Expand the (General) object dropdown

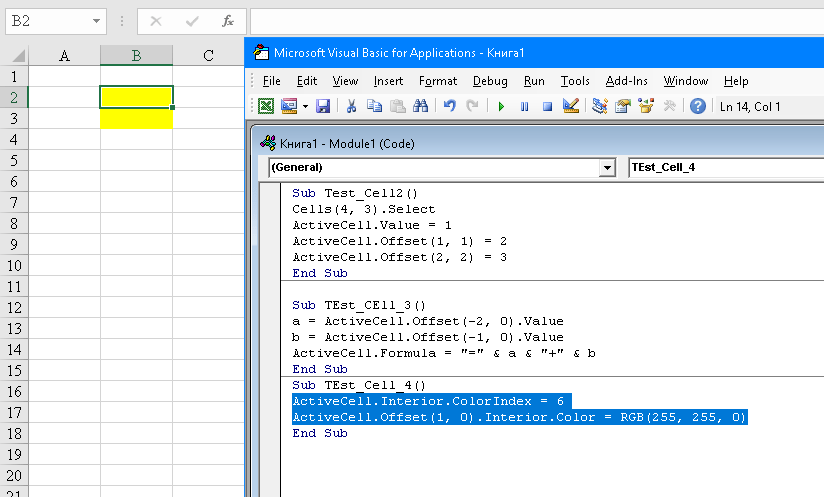(607, 168)
